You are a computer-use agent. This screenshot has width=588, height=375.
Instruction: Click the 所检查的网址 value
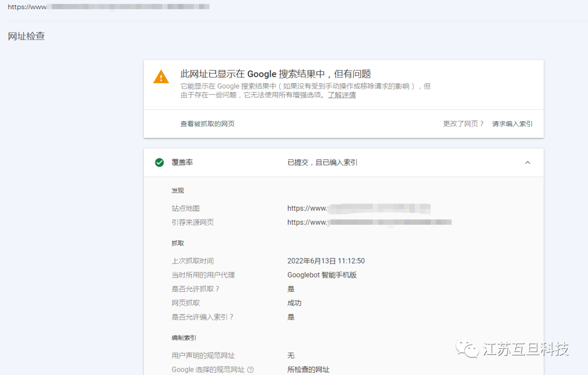pos(308,370)
